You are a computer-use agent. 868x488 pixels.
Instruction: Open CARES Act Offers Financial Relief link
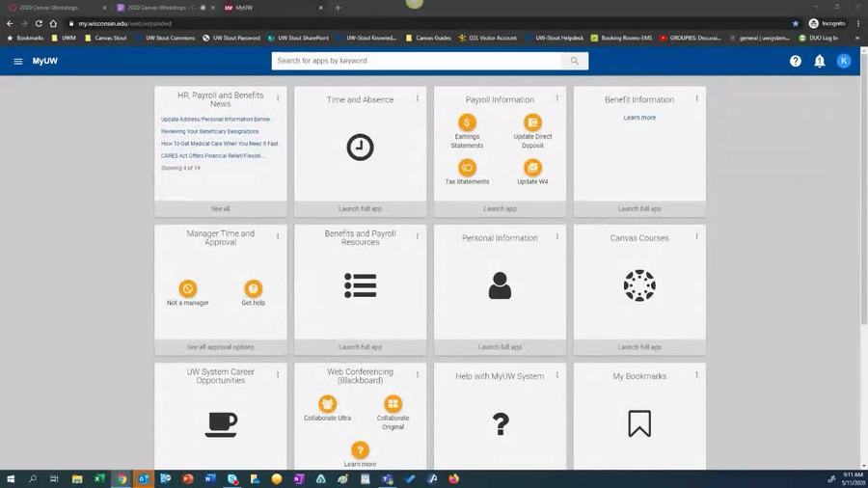pos(212,155)
